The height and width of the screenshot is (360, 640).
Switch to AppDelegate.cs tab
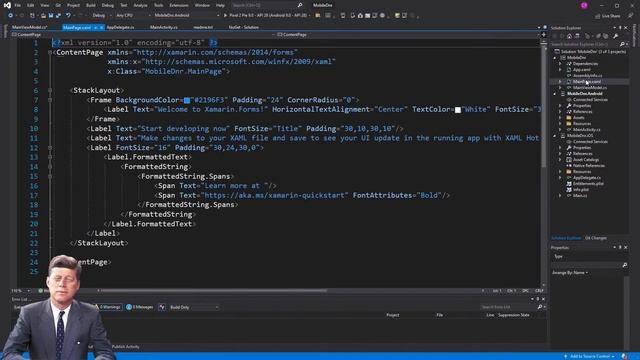(120, 27)
